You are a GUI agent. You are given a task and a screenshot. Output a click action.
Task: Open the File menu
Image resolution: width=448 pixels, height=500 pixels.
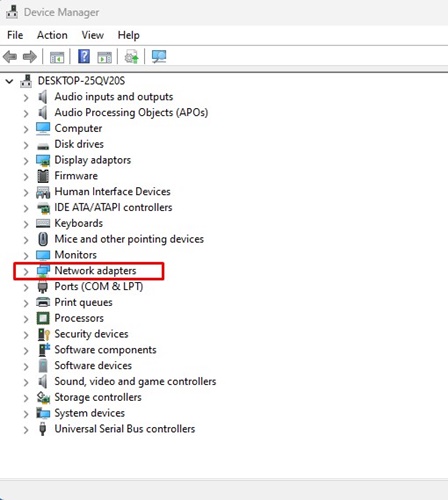15,35
